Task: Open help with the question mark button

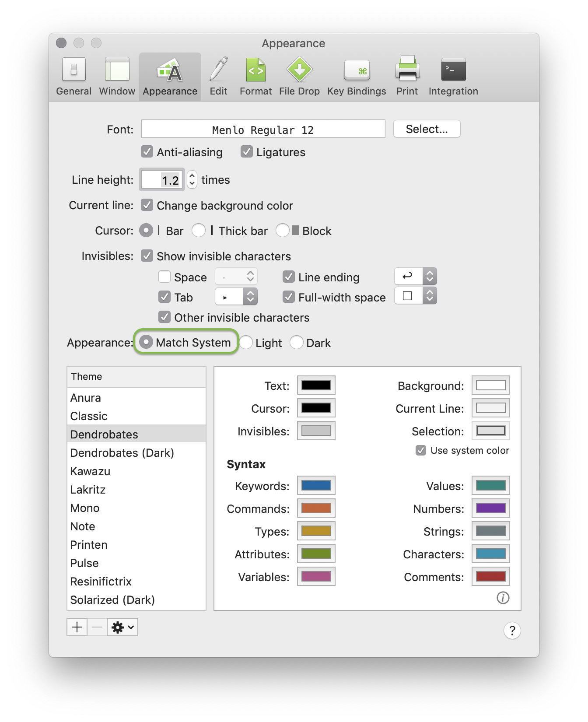Action: click(x=512, y=631)
